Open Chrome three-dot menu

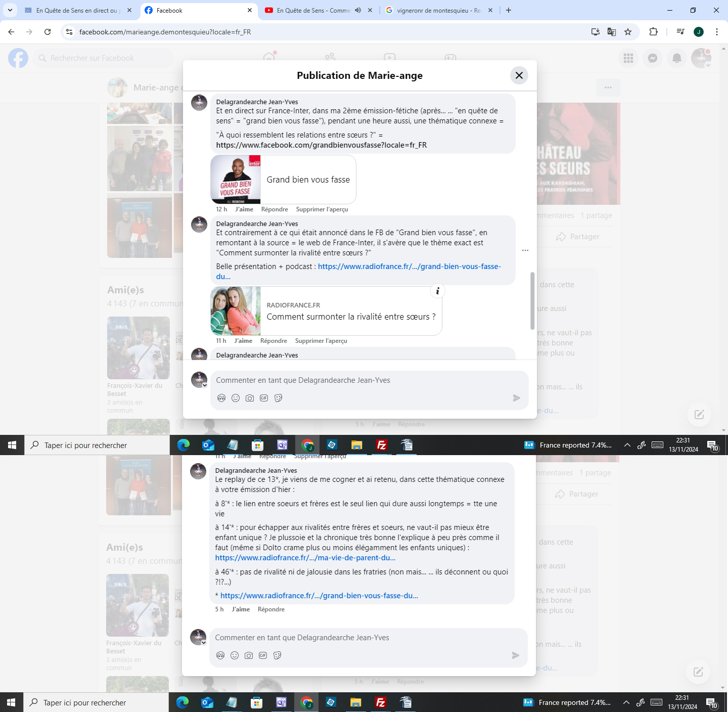(x=717, y=32)
